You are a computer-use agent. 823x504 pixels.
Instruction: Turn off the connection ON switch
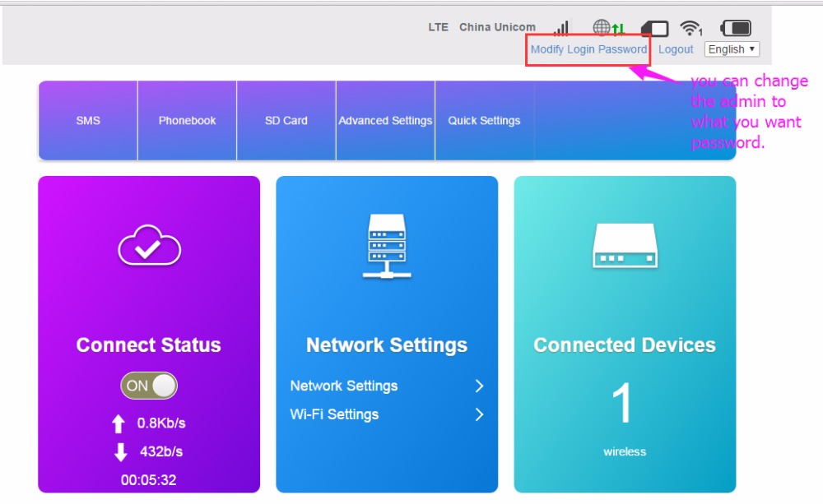coord(149,386)
